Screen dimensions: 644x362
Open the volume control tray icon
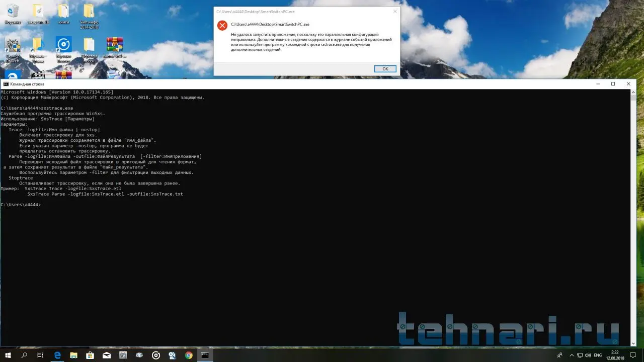pos(588,355)
